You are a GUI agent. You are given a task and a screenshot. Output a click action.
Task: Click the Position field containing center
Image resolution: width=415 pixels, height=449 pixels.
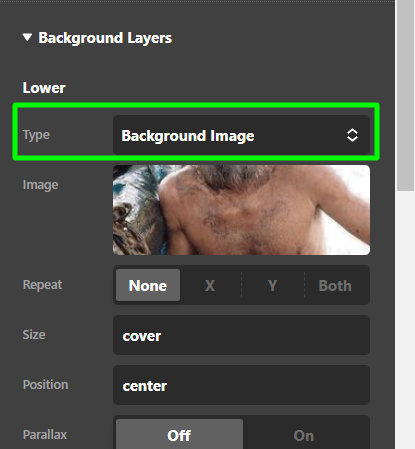pos(241,385)
